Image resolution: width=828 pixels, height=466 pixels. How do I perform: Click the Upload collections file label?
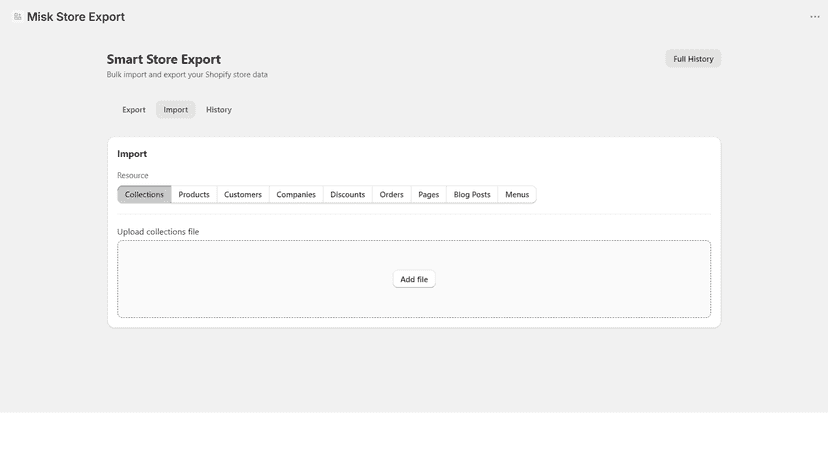pyautogui.click(x=158, y=232)
